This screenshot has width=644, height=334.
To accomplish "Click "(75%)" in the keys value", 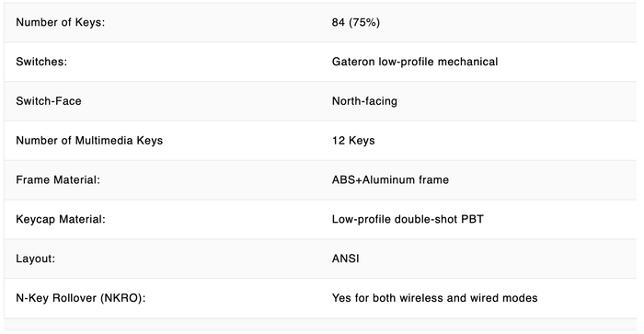I will coord(364,22).
